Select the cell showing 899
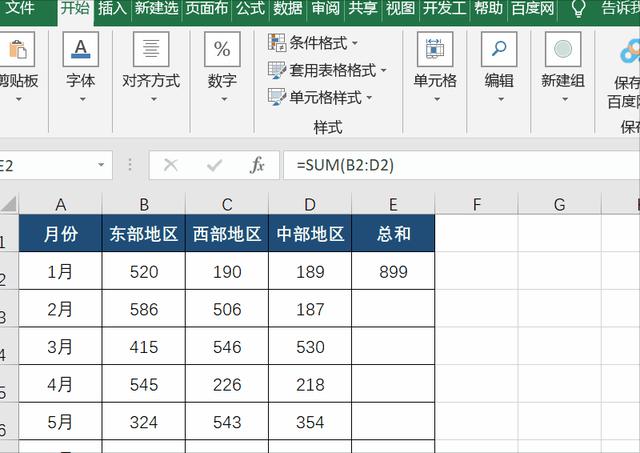Image resolution: width=640 pixels, height=453 pixels. pyautogui.click(x=393, y=271)
